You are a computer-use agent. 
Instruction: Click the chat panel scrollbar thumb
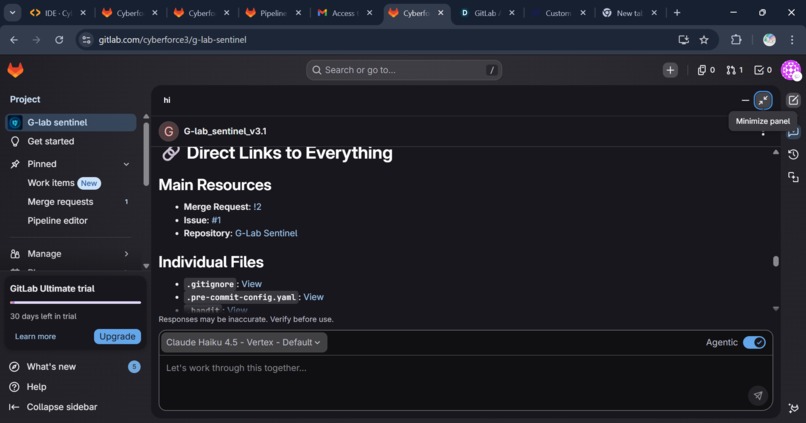click(776, 261)
